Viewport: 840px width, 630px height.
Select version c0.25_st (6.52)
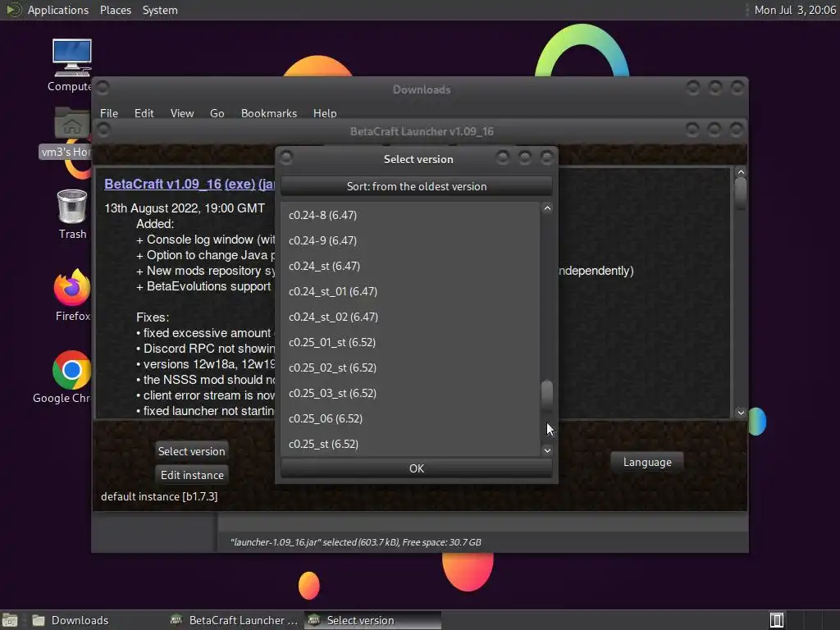click(x=410, y=444)
